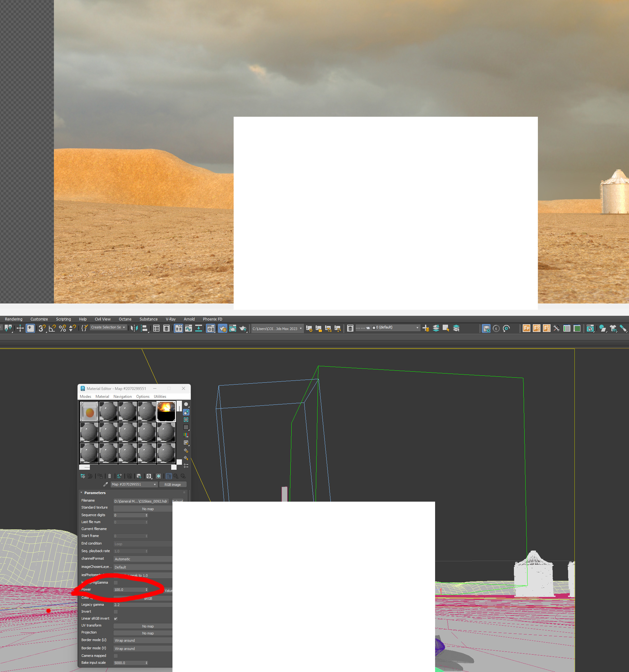
Task: Click the Toggle Layer Explorer icon
Action: point(166,328)
